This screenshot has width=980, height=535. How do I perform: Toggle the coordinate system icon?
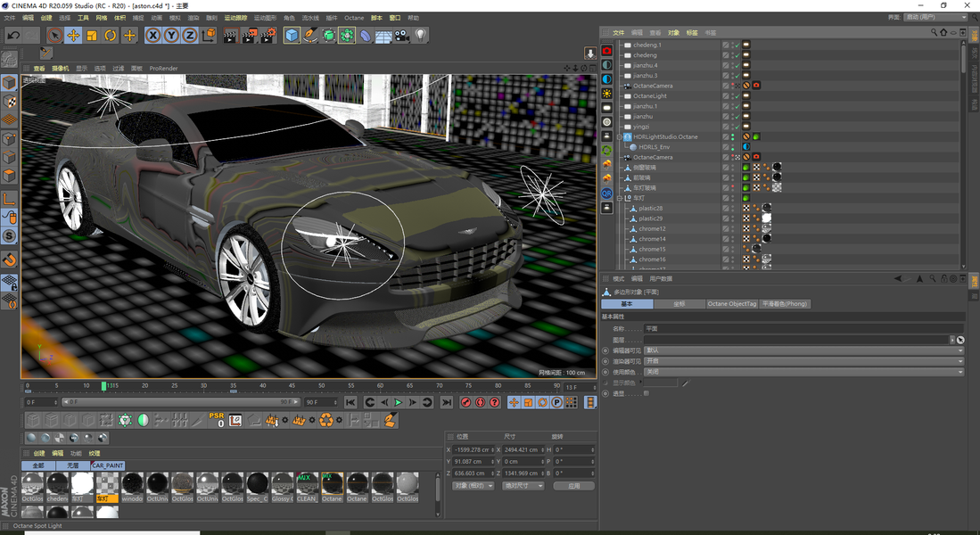tap(209, 36)
